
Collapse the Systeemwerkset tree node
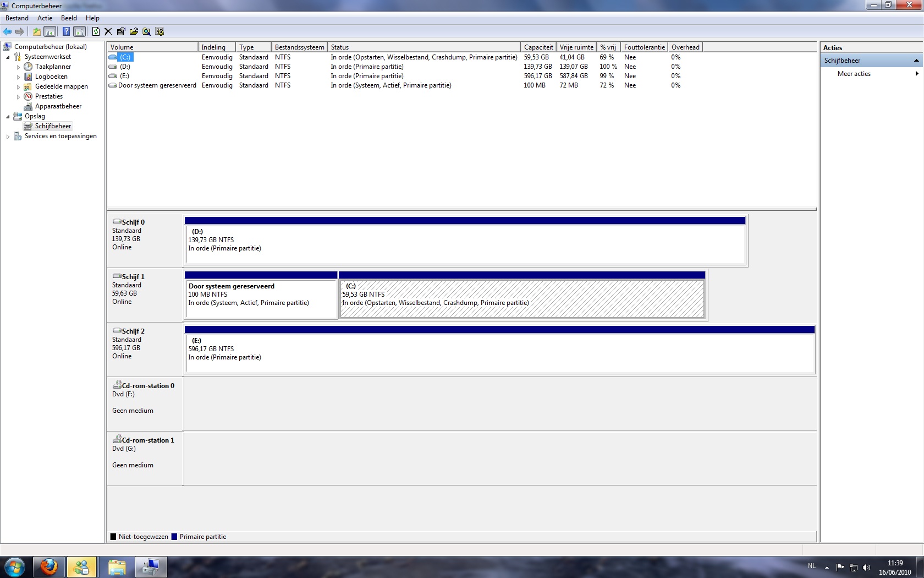(x=8, y=57)
